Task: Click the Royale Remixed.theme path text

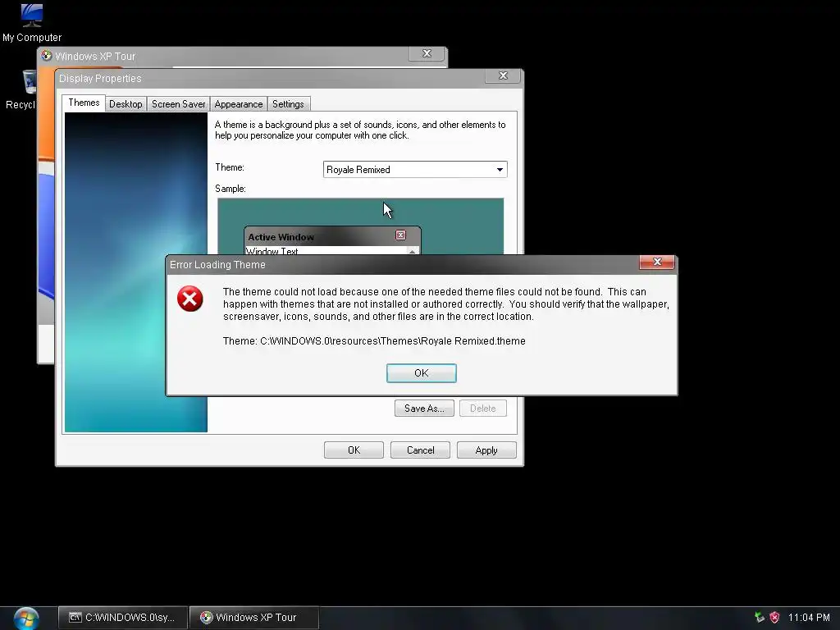Action: [x=473, y=340]
